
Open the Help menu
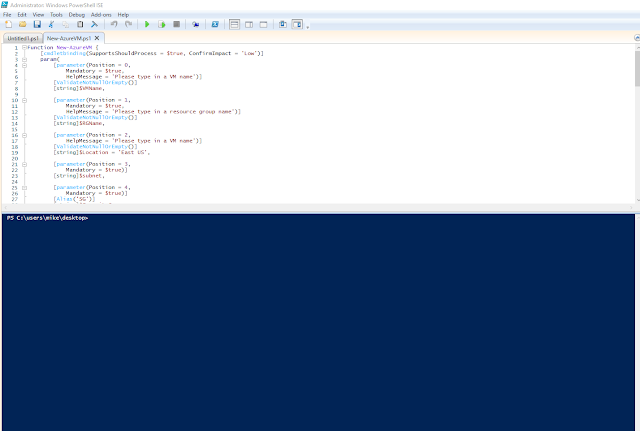[x=123, y=15]
